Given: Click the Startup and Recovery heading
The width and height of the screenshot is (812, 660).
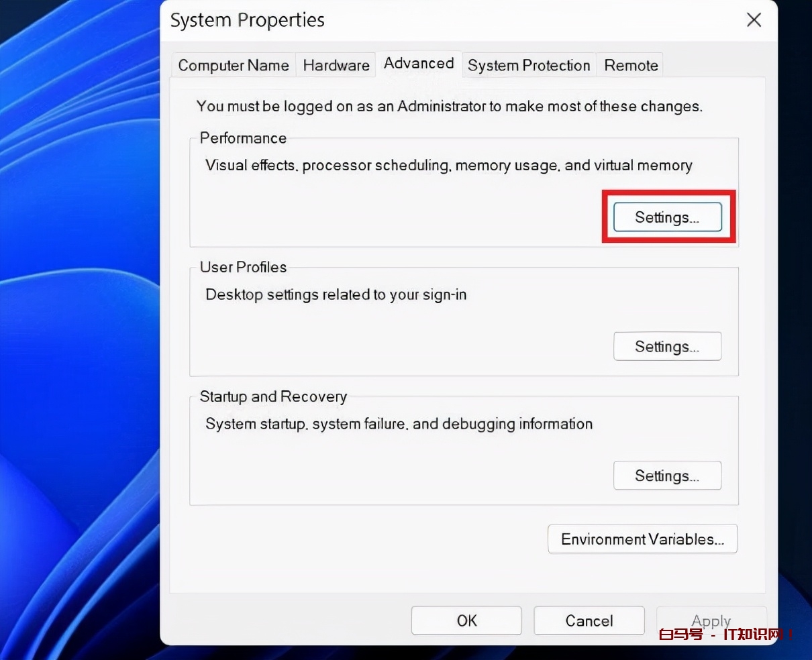Looking at the screenshot, I should point(273,396).
